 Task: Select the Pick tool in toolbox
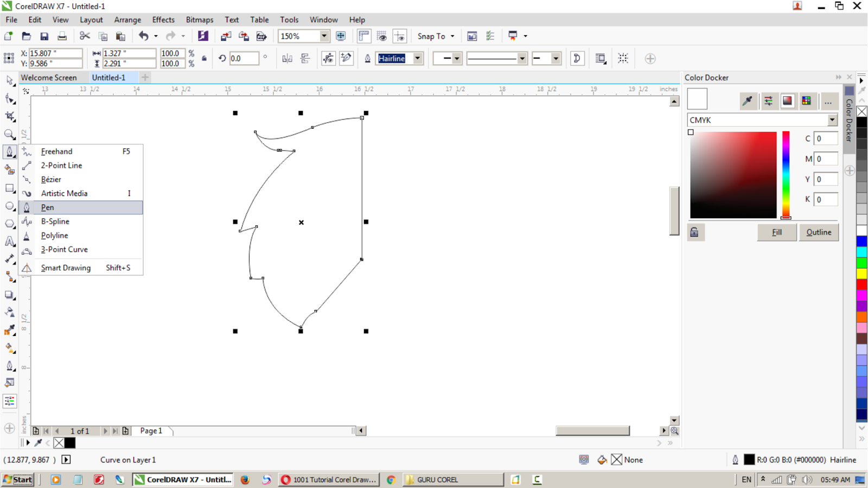click(x=10, y=81)
